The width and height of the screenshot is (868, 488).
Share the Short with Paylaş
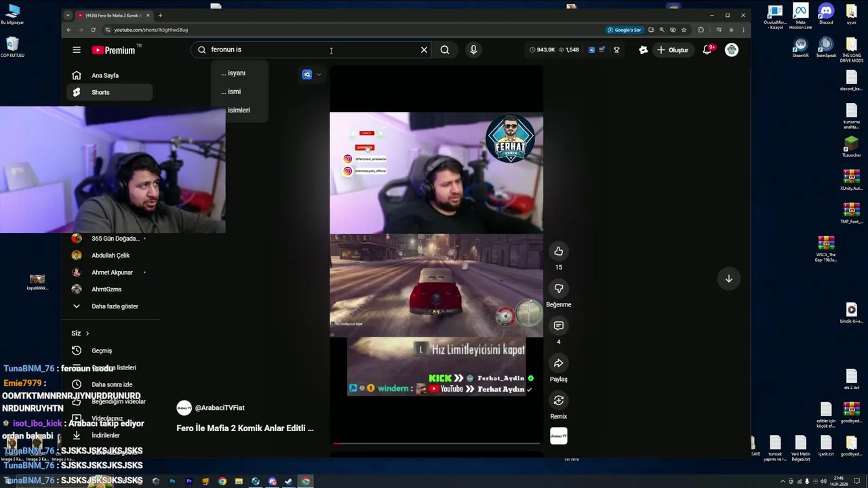559,363
